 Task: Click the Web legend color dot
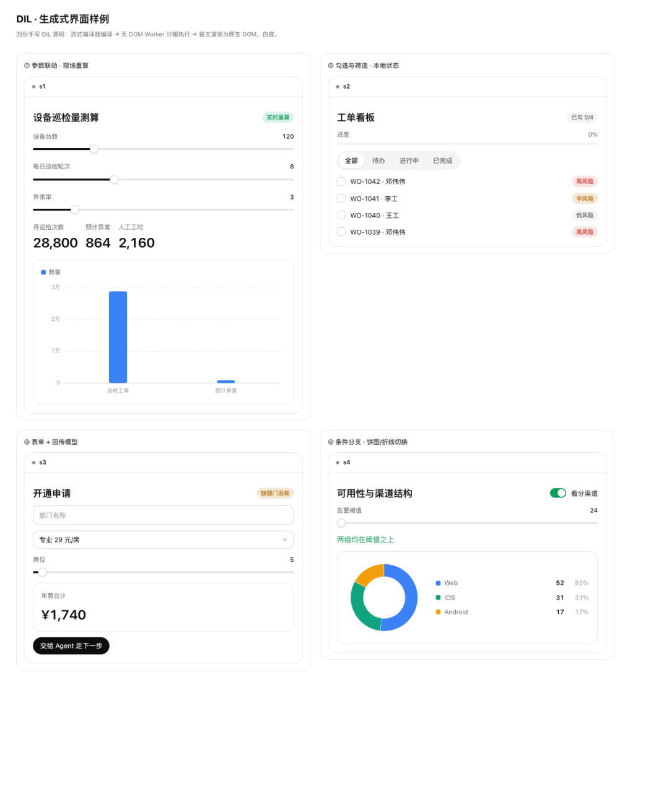[x=438, y=583]
